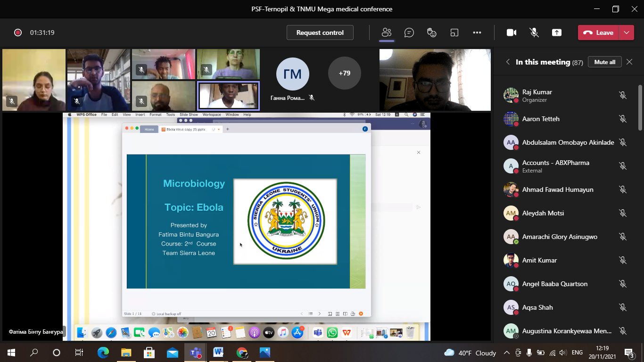Collapse participants list with the back chevron
Viewport: 644px width, 362px height.
tap(508, 62)
